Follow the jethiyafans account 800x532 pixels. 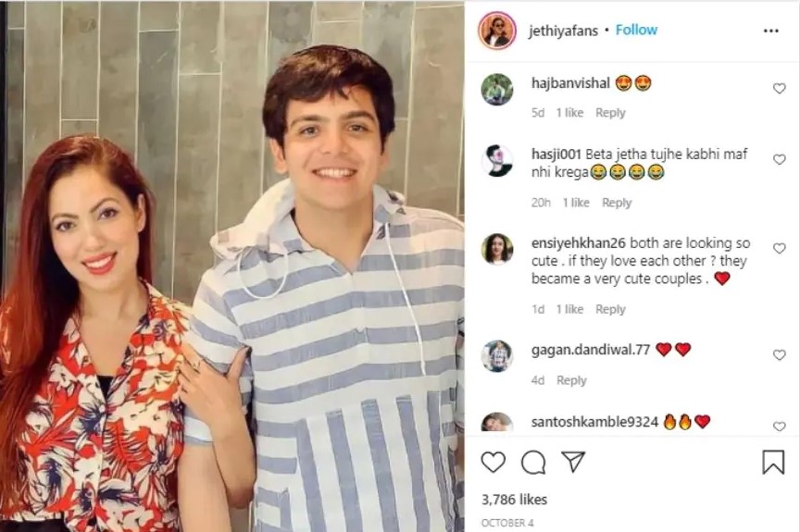click(636, 30)
